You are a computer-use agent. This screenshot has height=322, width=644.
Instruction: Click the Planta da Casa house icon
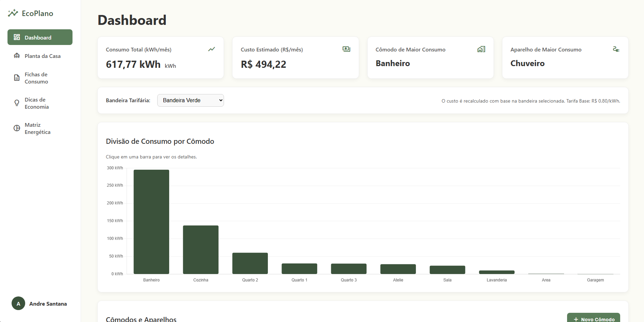[x=17, y=56]
